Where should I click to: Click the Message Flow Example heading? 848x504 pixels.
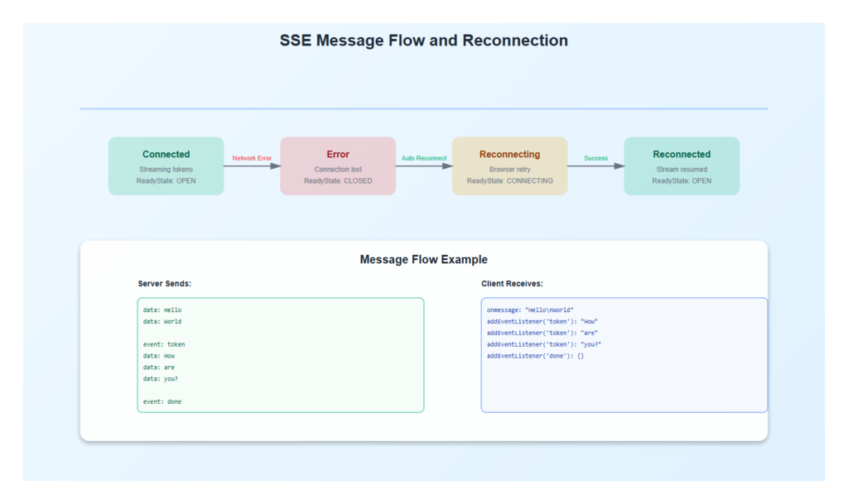point(424,260)
